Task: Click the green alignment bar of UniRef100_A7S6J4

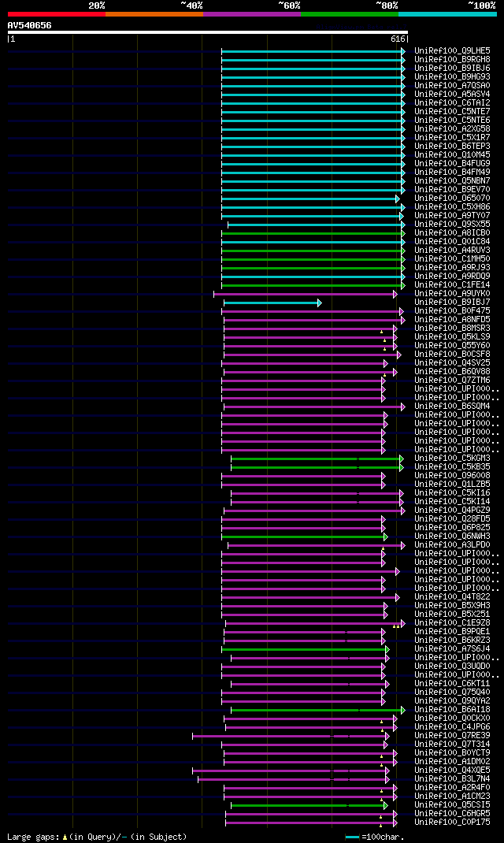Action: 306,650
